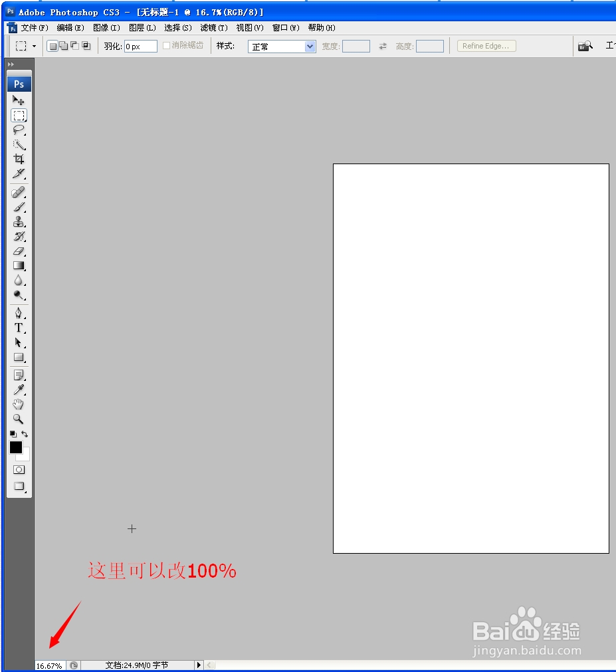Toggle the anti-alias (消除锯齿) checkbox
Screen dimensions: 616x672
[167, 45]
